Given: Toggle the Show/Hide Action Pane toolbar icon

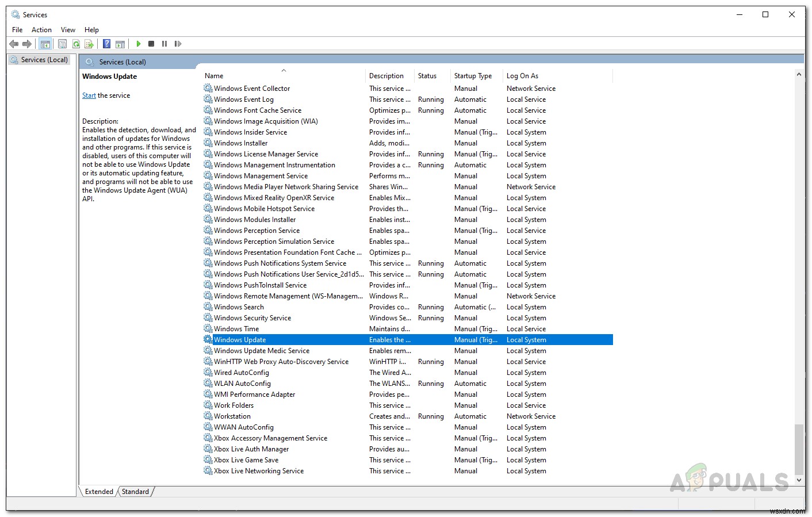Looking at the screenshot, I should click(x=120, y=44).
